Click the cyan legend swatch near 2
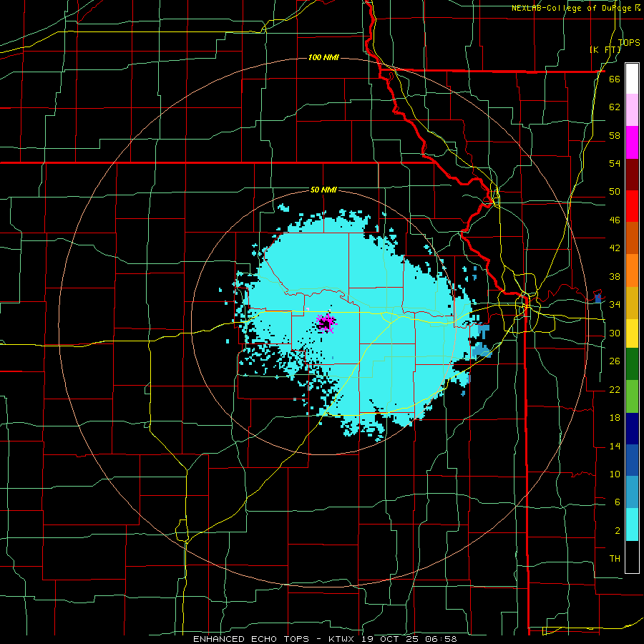 pos(632,524)
